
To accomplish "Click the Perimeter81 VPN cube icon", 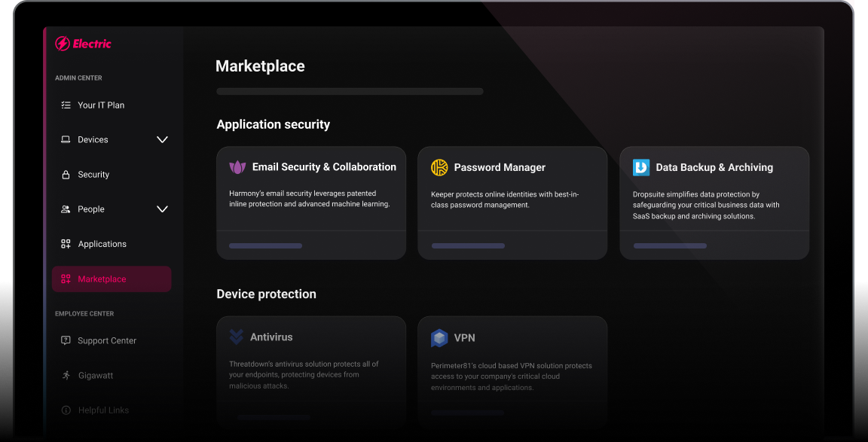I will 439,338.
